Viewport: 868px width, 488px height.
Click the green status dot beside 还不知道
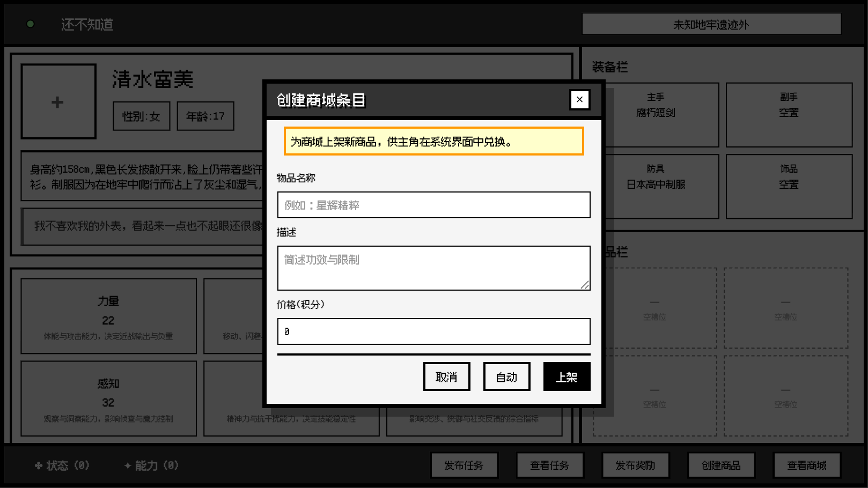[x=31, y=24]
